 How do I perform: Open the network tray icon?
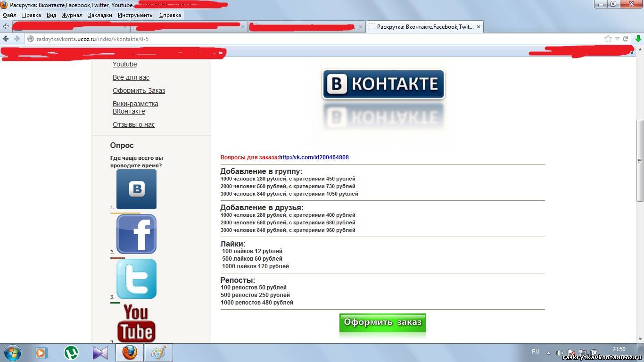click(x=583, y=353)
